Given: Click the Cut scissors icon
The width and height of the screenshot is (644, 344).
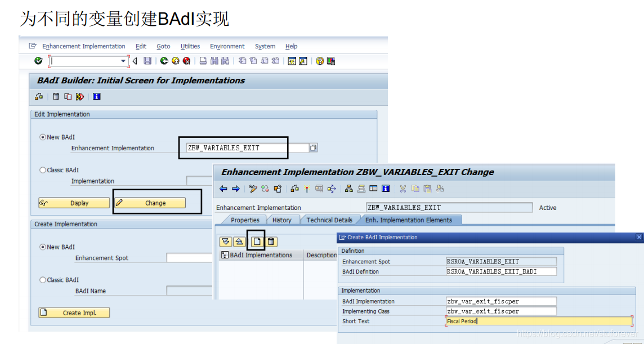Looking at the screenshot, I should pyautogui.click(x=403, y=189).
